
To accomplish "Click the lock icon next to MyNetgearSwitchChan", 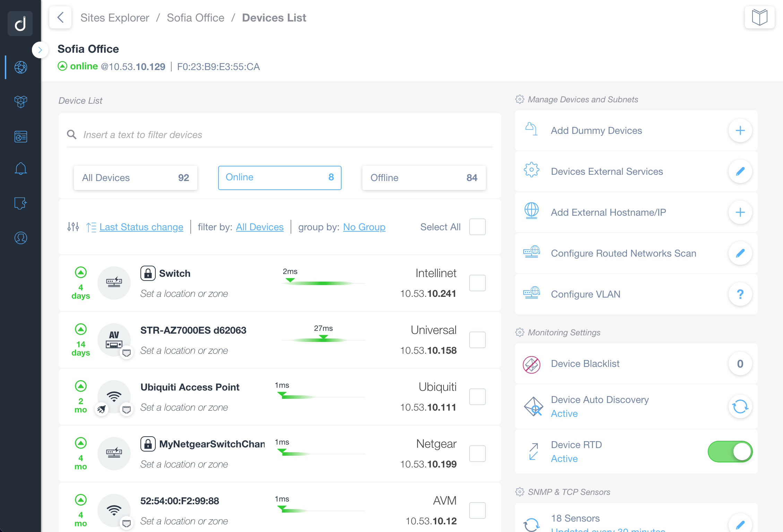I will [x=148, y=444].
